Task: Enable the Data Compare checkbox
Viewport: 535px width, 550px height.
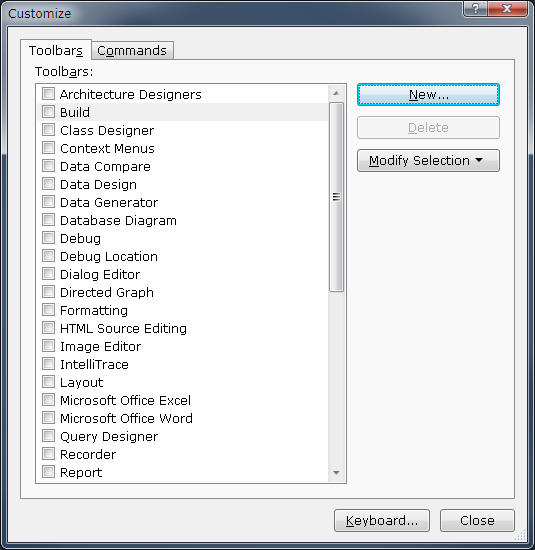Action: [48, 166]
